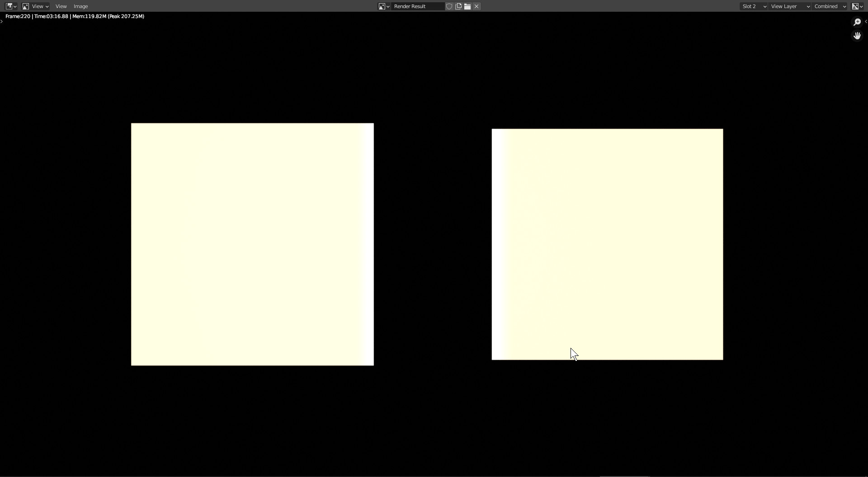Click the new image duplicate icon
868x477 pixels.
(458, 6)
